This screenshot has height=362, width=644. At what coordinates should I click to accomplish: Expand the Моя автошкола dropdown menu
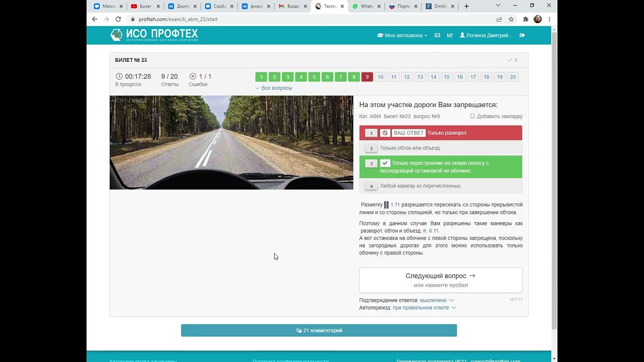point(402,35)
